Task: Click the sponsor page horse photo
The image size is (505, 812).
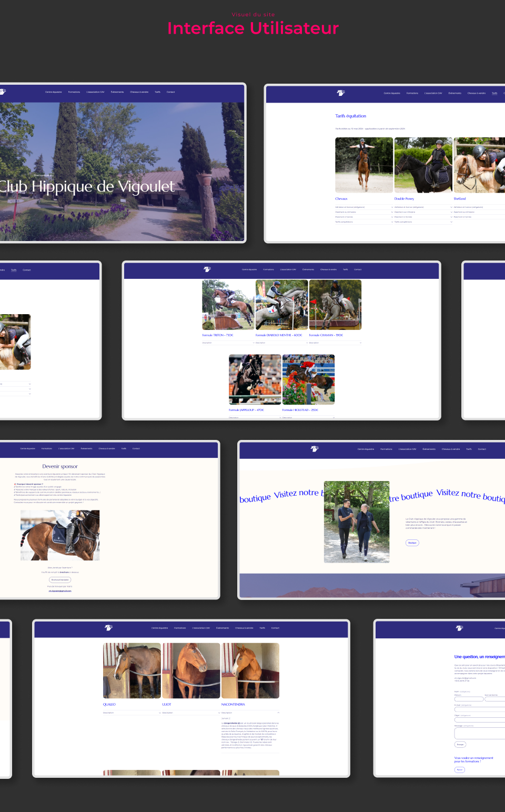Action: [x=60, y=535]
